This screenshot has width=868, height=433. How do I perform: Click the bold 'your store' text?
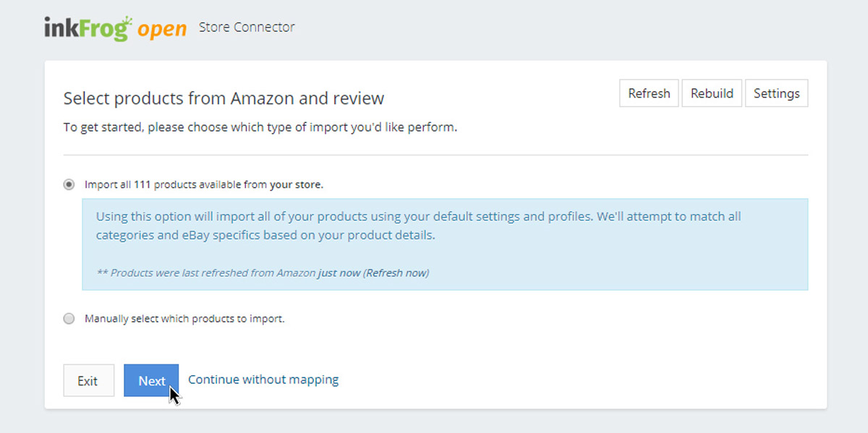coord(296,184)
